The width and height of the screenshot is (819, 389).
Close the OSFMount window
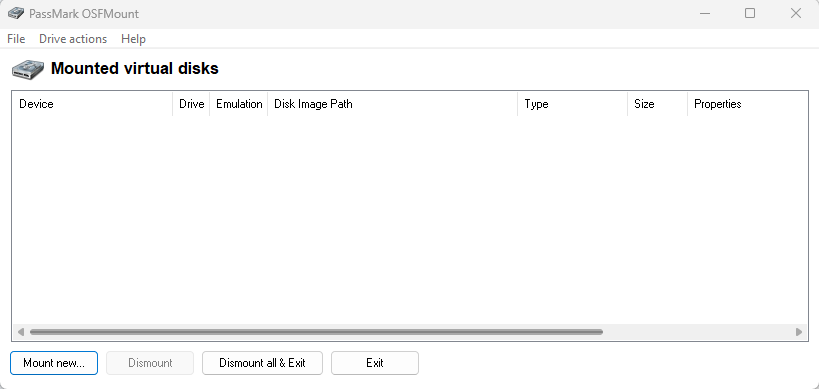(x=795, y=14)
